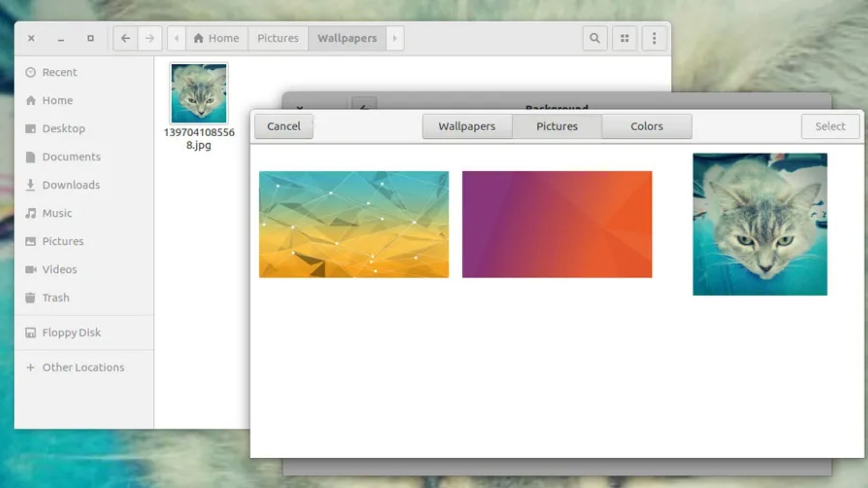
Task: Open Home in the sidebar
Action: [x=84, y=101]
